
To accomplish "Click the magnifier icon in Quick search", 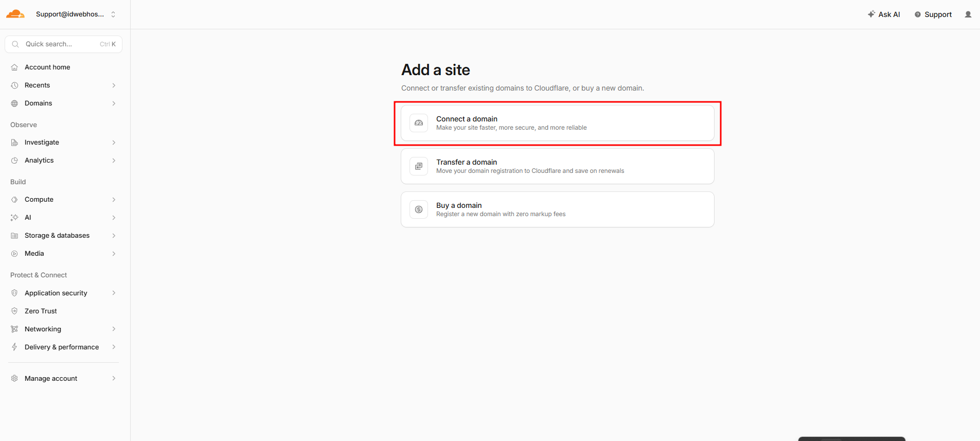I will [x=15, y=44].
